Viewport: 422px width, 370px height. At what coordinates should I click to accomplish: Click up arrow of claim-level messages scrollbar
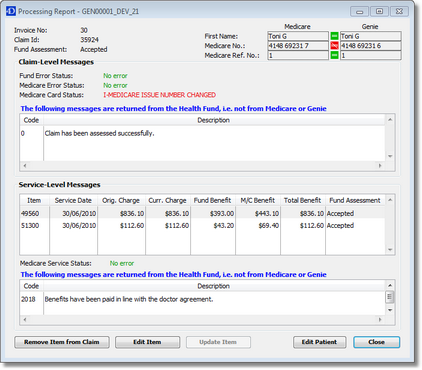click(x=390, y=119)
